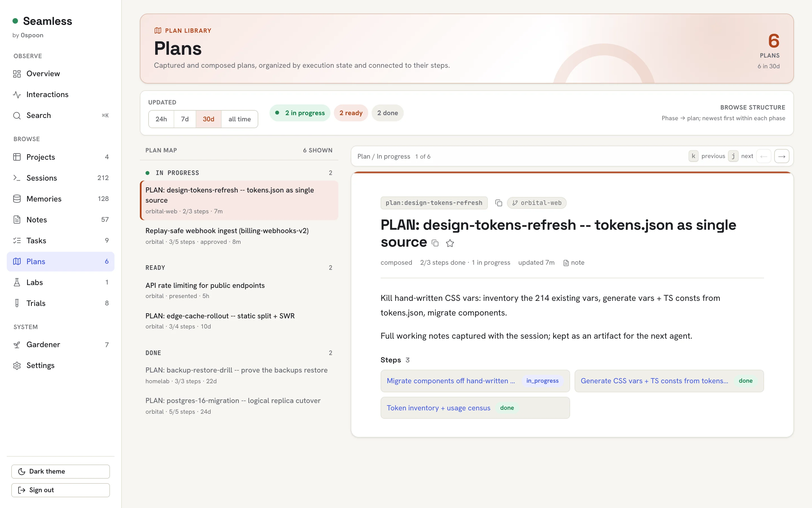
Task: Copy the plan:design-tokens-refresh id
Action: pyautogui.click(x=498, y=203)
